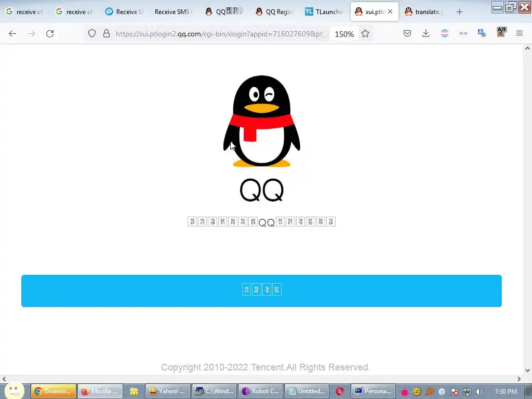
Task: Restore down the Firefox window
Action: click(x=511, y=7)
